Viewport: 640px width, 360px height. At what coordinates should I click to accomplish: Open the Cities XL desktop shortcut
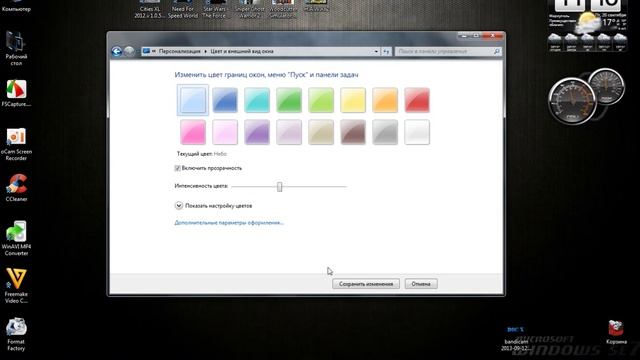pyautogui.click(x=150, y=9)
